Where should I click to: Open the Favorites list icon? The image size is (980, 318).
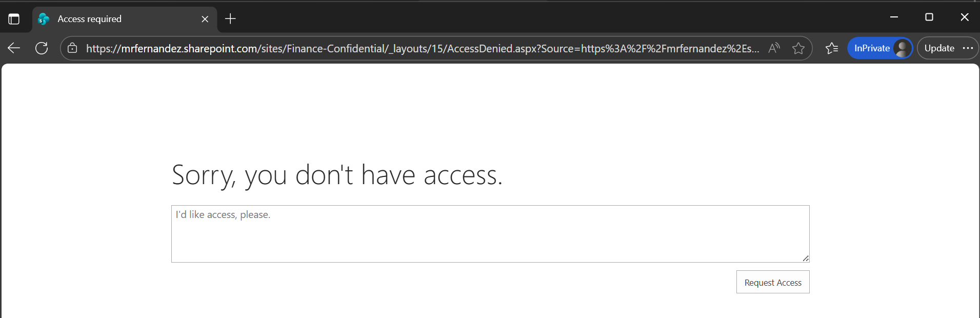[832, 48]
